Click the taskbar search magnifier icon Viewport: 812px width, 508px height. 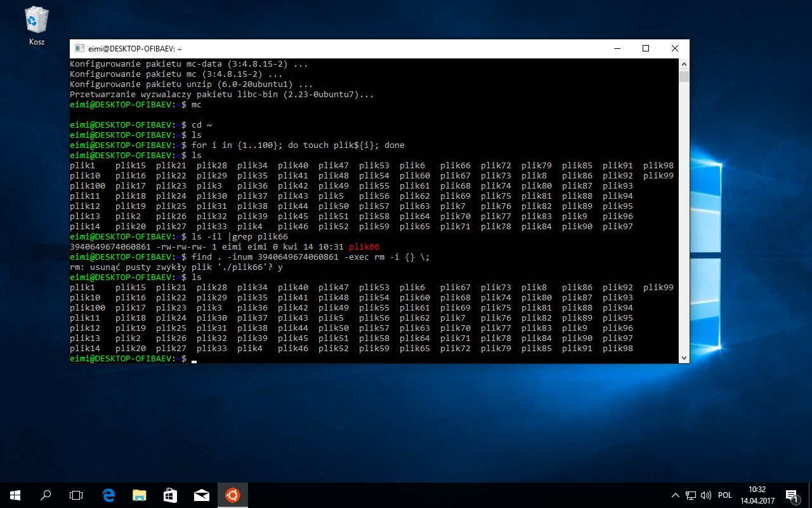click(46, 495)
